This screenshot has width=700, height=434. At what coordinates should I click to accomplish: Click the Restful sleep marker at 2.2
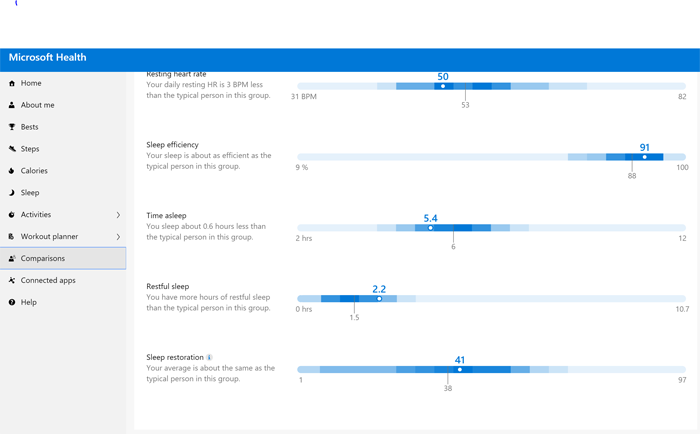379,299
